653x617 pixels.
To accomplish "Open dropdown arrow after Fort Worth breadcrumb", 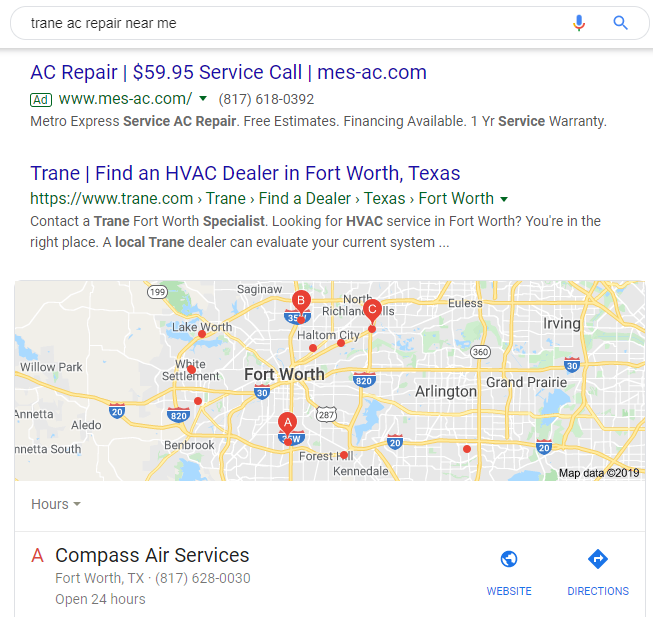I will pyautogui.click(x=504, y=199).
